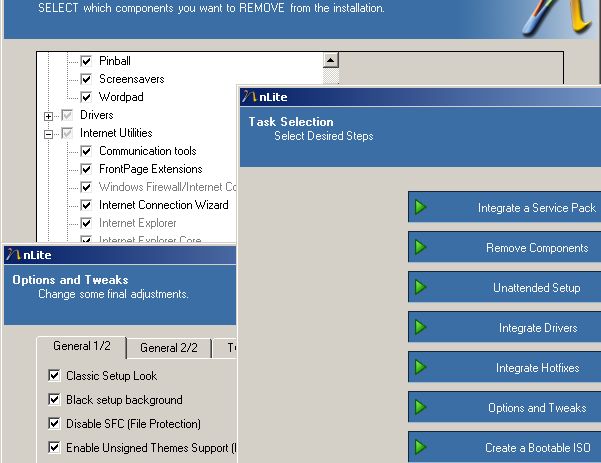The height and width of the screenshot is (463, 601).
Task: Toggle Disable SFC (File Protection) checkbox
Action: tap(54, 424)
